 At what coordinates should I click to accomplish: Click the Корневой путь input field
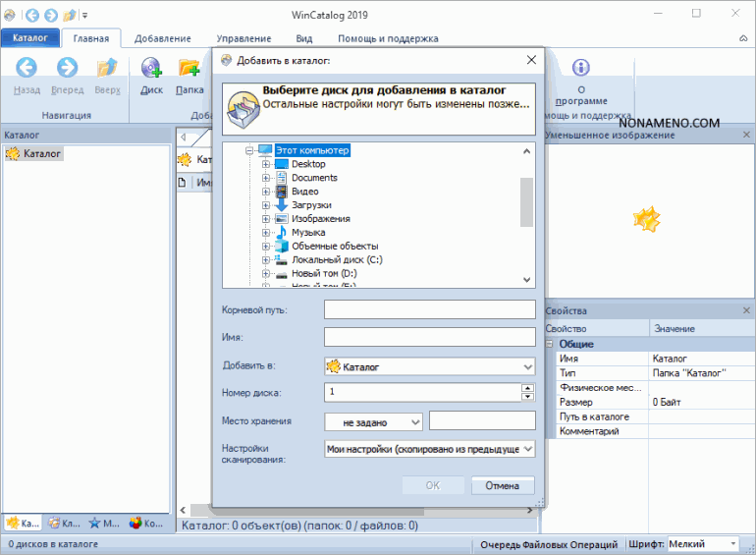[429, 310]
